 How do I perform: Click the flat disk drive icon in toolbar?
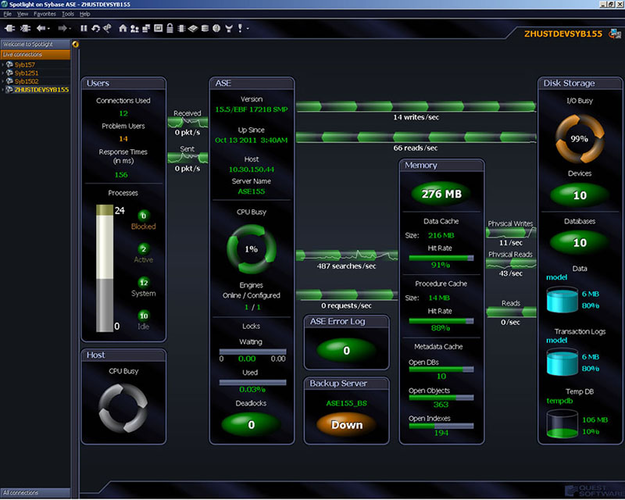coord(193,28)
